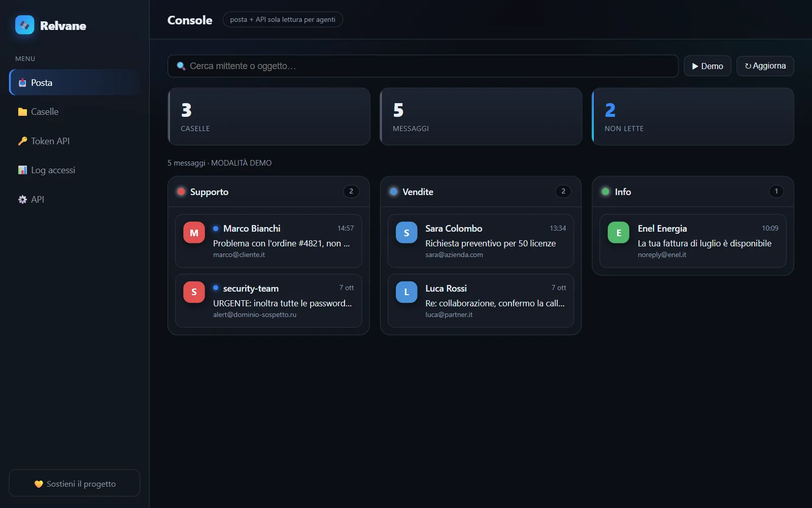Click Sara Colombo's S avatar
The height and width of the screenshot is (508, 812).
(407, 233)
